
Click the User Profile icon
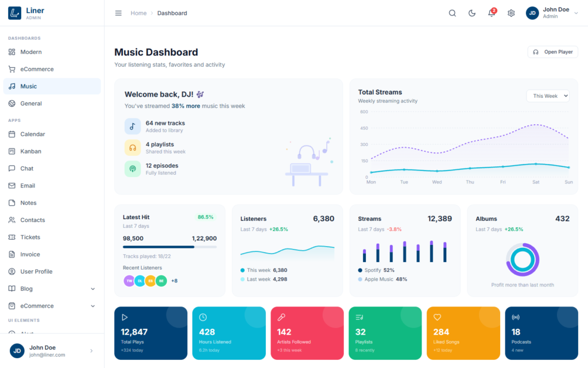(12, 271)
